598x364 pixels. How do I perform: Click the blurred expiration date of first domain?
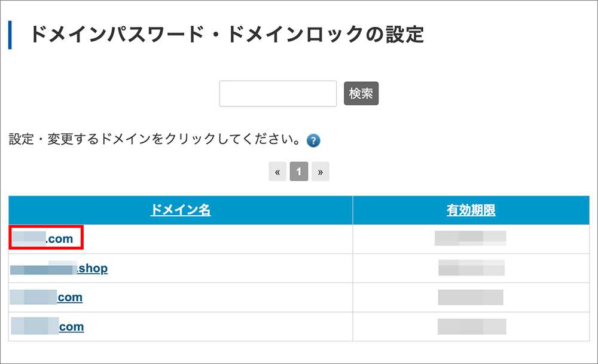[471, 238]
